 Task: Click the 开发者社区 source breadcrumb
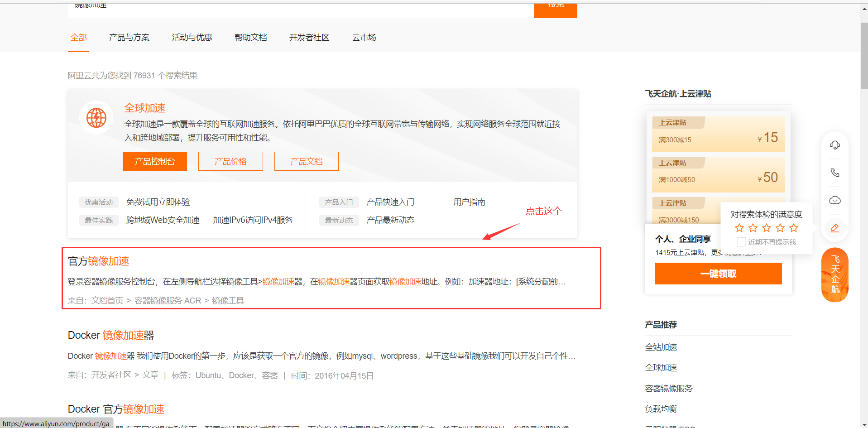pyautogui.click(x=111, y=375)
